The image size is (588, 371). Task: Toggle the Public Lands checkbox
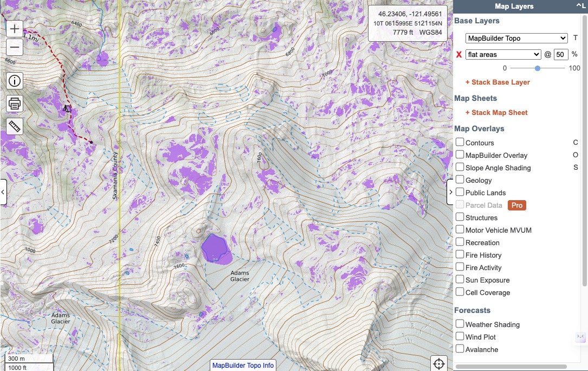tap(460, 192)
